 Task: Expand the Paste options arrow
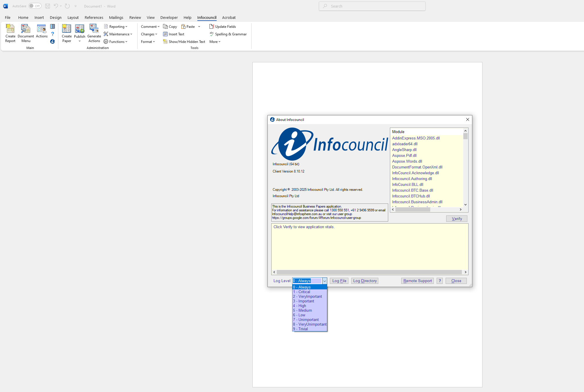coord(199,26)
